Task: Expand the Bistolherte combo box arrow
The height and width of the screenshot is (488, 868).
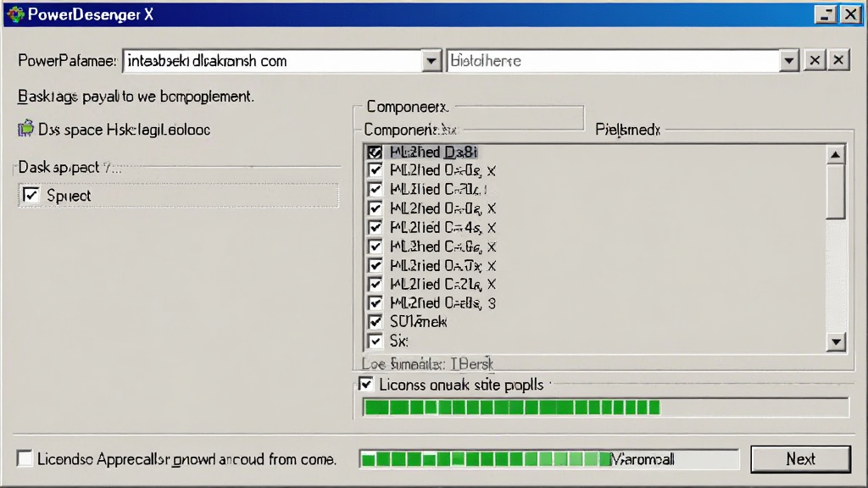Action: click(x=789, y=61)
